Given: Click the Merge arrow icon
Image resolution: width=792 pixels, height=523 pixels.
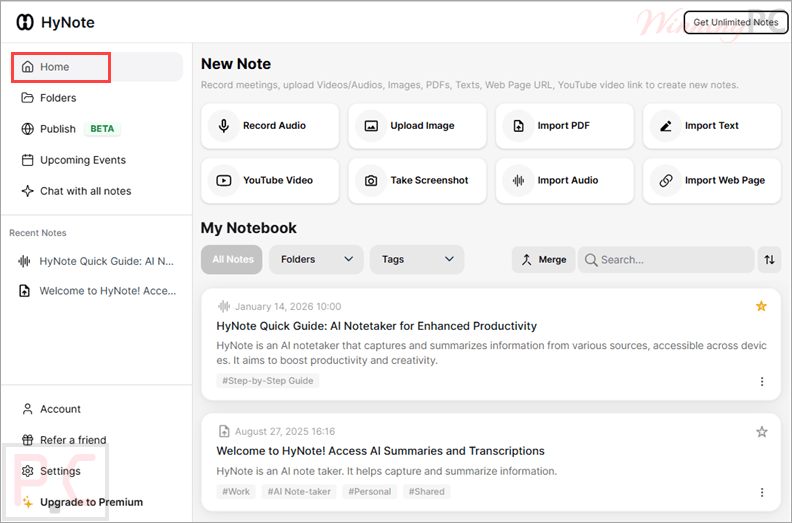Looking at the screenshot, I should tap(526, 260).
